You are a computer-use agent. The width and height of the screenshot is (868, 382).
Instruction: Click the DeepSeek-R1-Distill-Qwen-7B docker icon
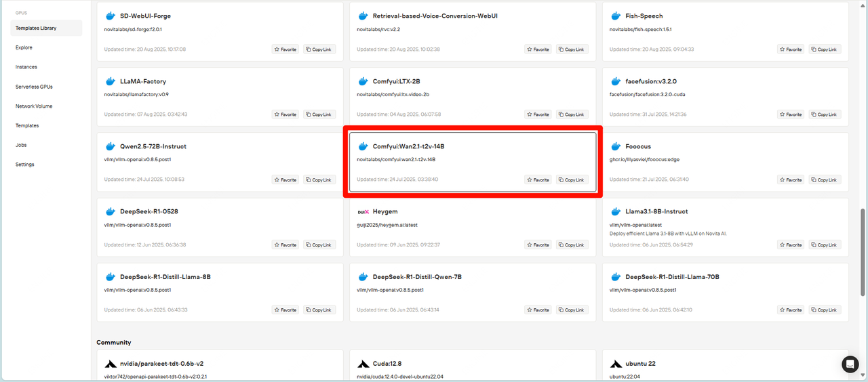pyautogui.click(x=363, y=277)
